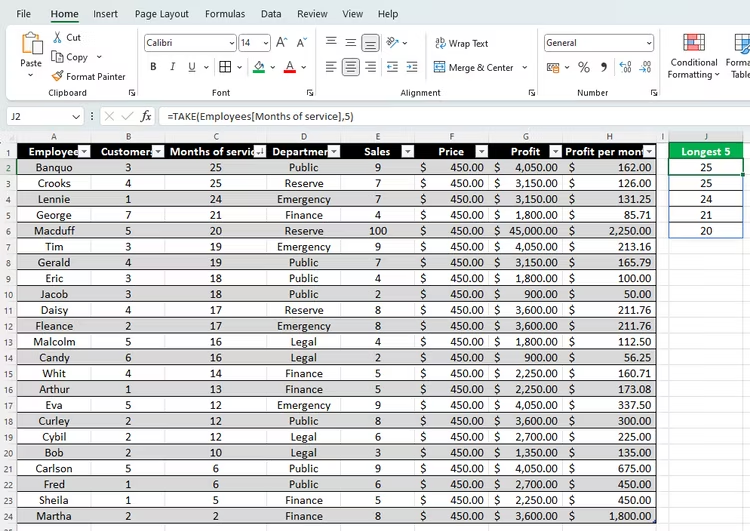Open the Calibri font name dropdown
The width and height of the screenshot is (753, 531).
[231, 43]
